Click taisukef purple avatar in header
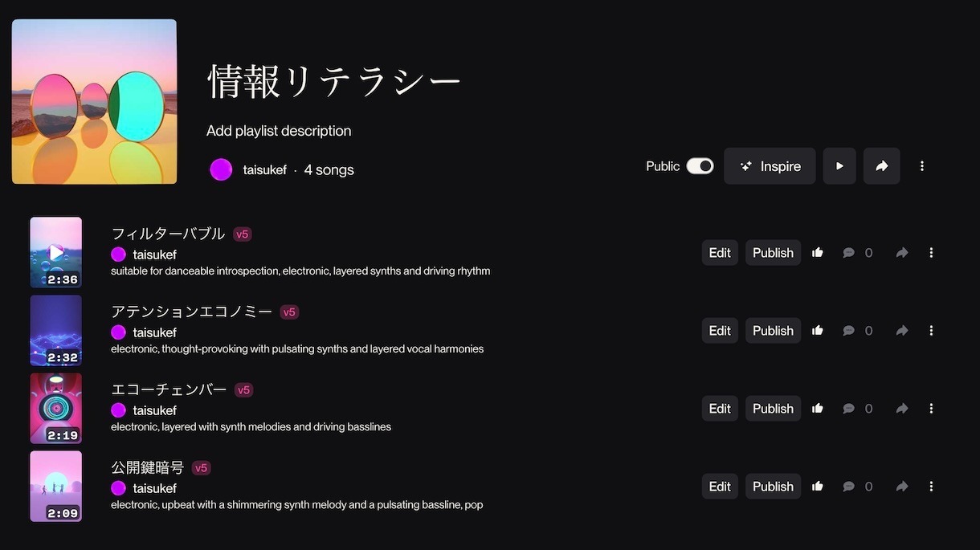The width and height of the screenshot is (980, 550). click(221, 169)
